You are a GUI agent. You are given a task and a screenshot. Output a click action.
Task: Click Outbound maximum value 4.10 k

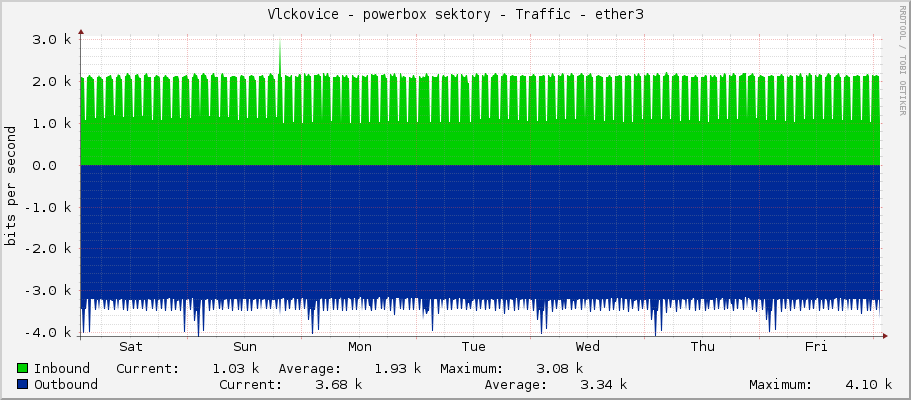(868, 384)
